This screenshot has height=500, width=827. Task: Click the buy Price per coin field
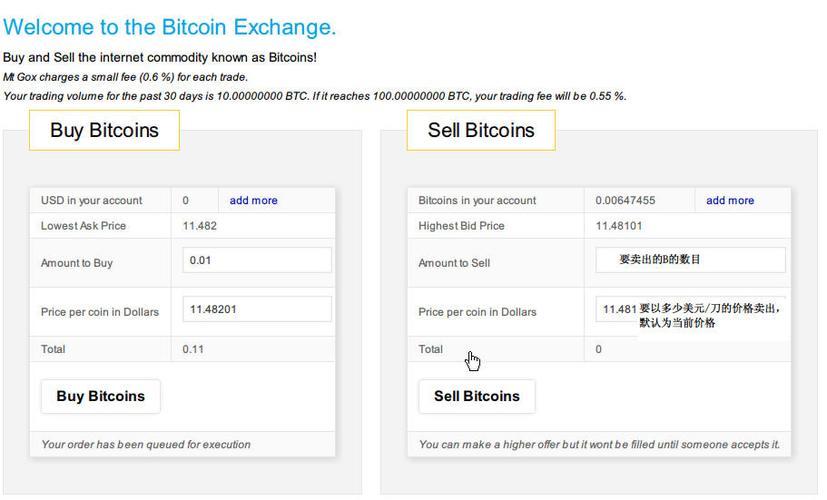point(257,309)
